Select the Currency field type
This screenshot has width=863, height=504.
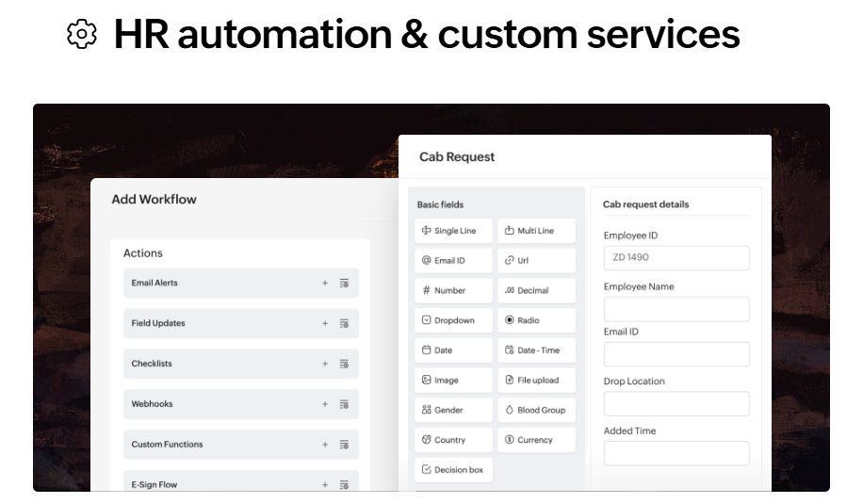(536, 440)
